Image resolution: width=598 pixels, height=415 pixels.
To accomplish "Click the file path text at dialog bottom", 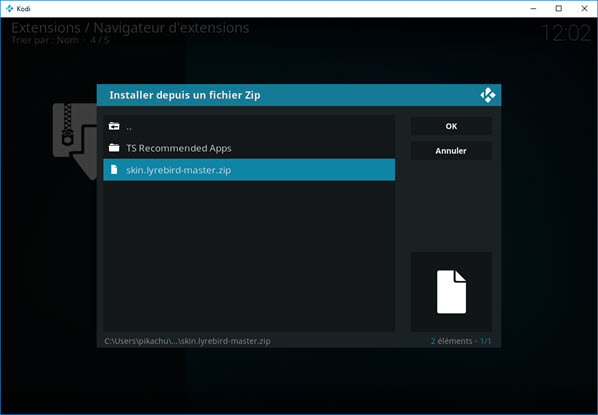I will pyautogui.click(x=187, y=341).
